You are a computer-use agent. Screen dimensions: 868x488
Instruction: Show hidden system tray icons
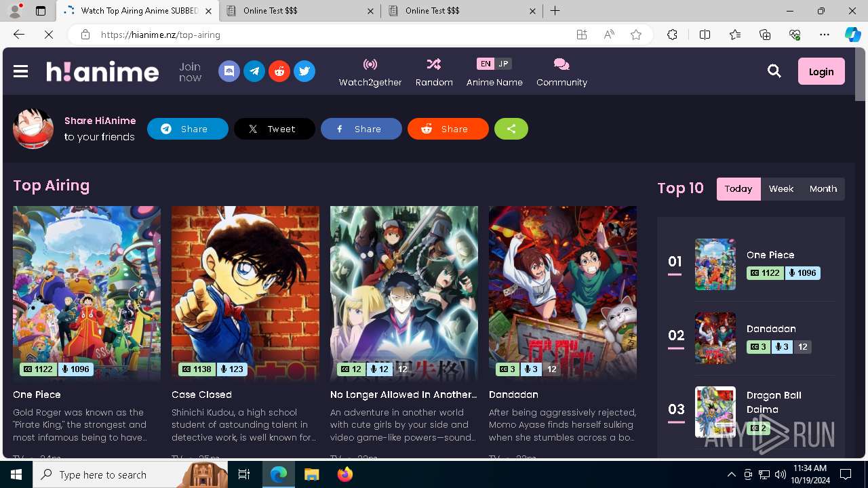coord(731,474)
